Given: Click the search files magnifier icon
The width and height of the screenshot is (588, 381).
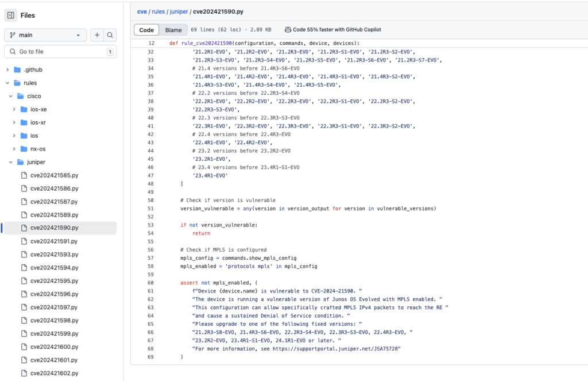Looking at the screenshot, I should click(x=110, y=35).
